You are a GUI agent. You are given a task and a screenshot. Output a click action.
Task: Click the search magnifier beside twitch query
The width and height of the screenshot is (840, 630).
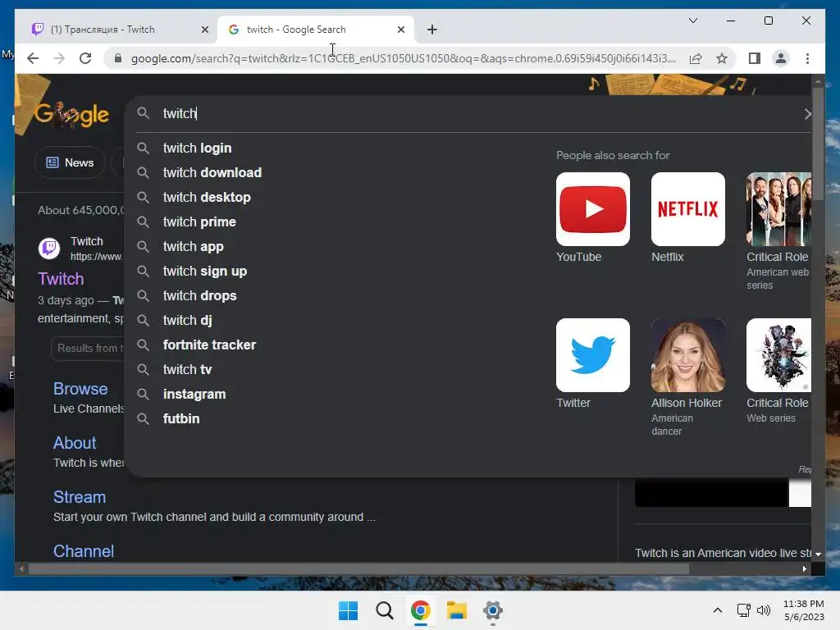tap(143, 113)
